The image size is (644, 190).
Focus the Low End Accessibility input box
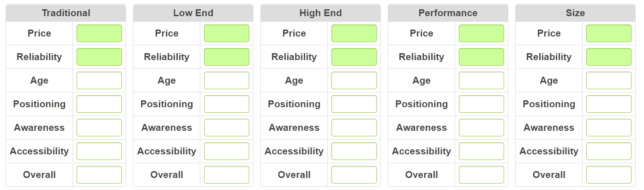[x=227, y=151]
